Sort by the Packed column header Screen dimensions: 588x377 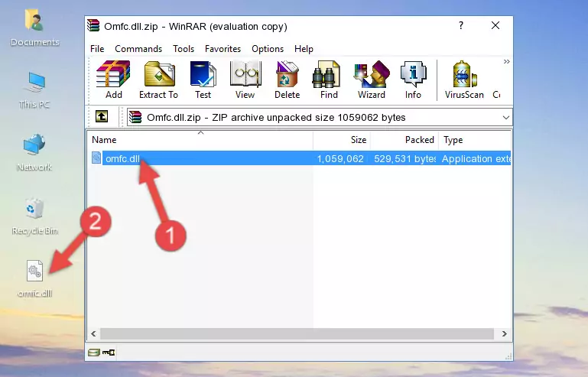[404, 140]
